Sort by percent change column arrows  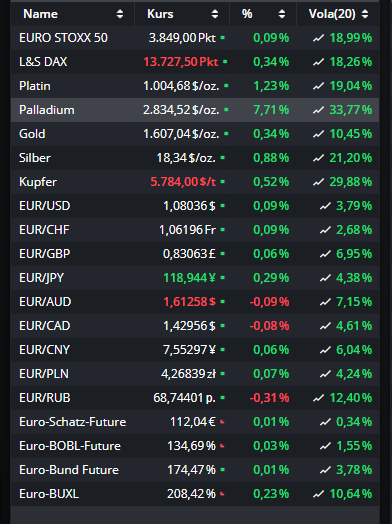pyautogui.click(x=282, y=14)
